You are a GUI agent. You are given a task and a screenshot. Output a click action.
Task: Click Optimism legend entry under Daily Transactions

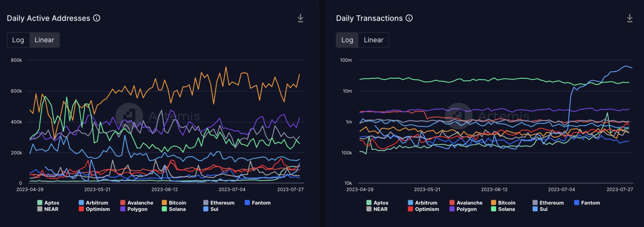tap(423, 209)
